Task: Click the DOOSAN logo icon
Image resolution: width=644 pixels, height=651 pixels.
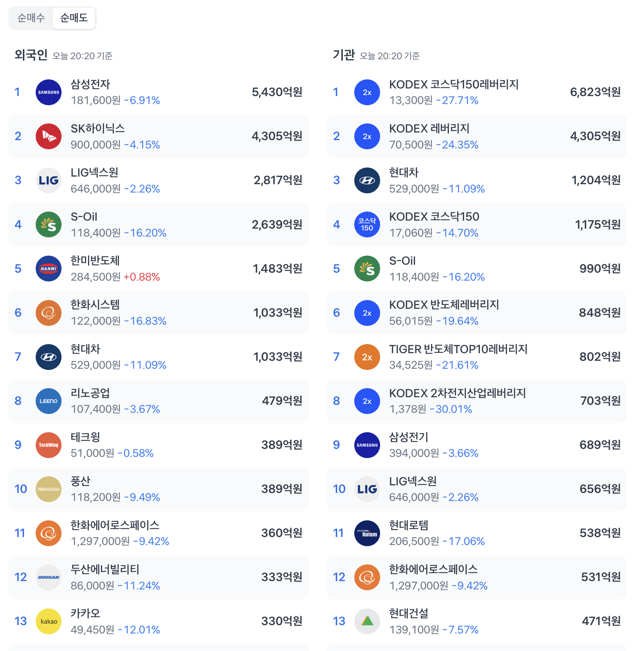Action: (49, 577)
